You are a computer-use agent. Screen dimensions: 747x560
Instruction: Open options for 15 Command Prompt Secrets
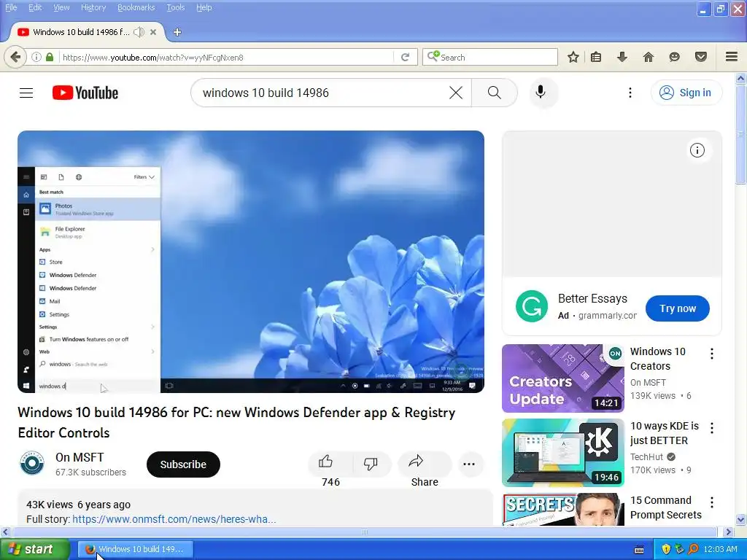712,502
